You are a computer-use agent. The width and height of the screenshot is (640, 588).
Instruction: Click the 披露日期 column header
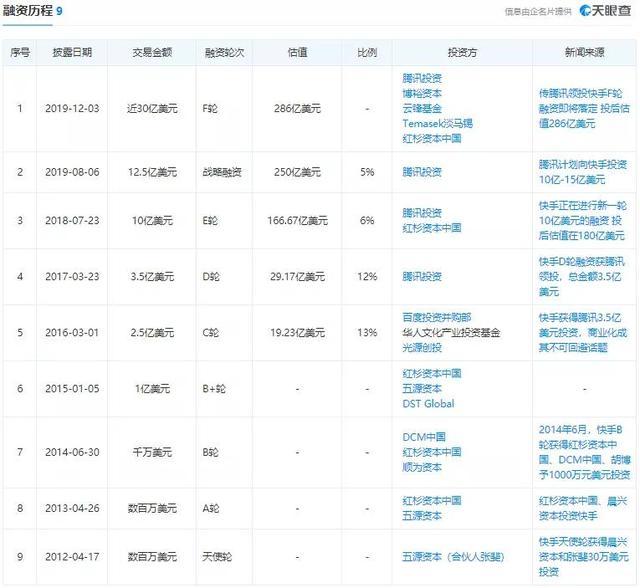point(72,52)
